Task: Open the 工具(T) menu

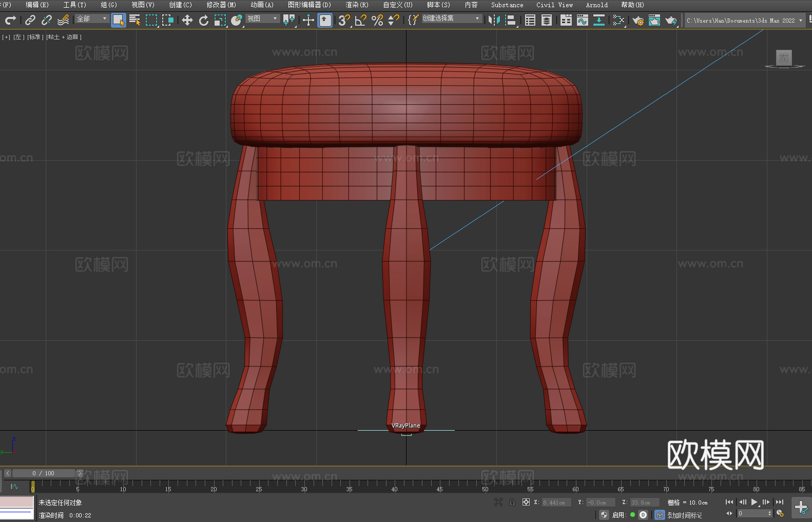Action: [75, 5]
